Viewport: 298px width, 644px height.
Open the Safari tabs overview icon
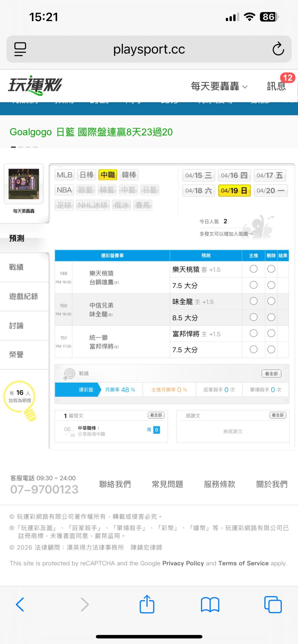[273, 604]
